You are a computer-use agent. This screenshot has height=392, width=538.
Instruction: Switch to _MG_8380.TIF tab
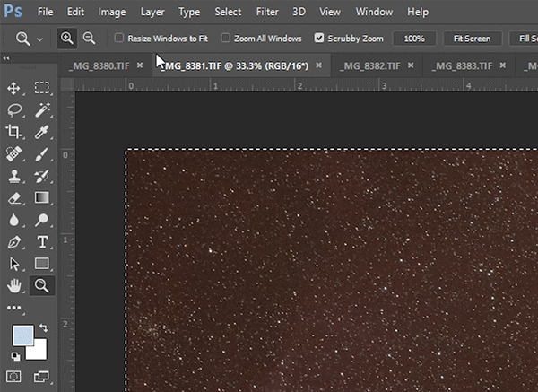pos(100,65)
